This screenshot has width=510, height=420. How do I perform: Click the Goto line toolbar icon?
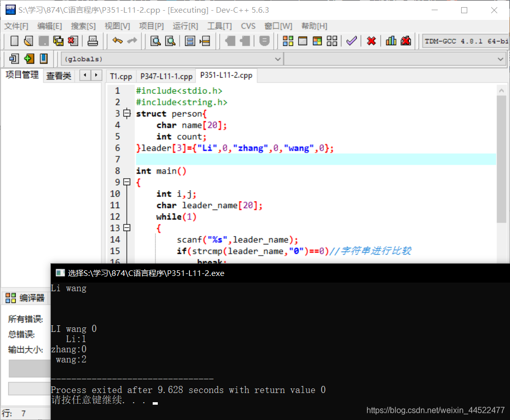205,41
